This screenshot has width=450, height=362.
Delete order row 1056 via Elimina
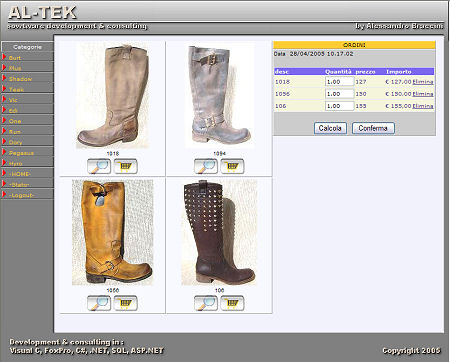[423, 94]
